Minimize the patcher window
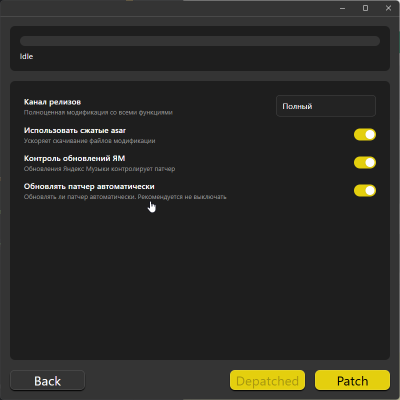This screenshot has width=400, height=400. tap(342, 8)
